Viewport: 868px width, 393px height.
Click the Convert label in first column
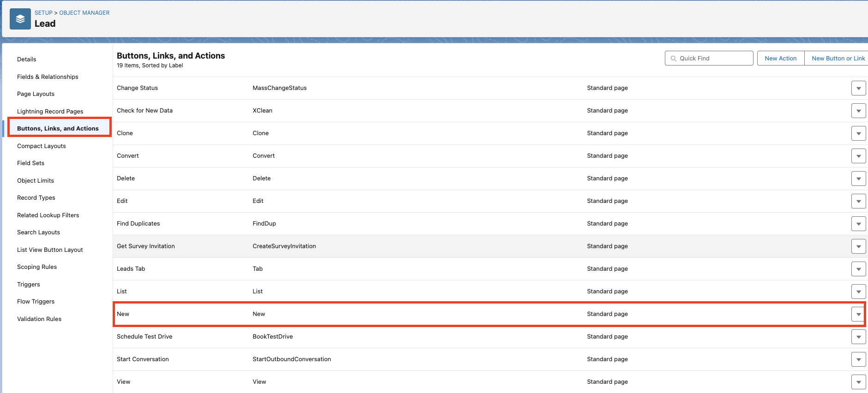tap(127, 156)
